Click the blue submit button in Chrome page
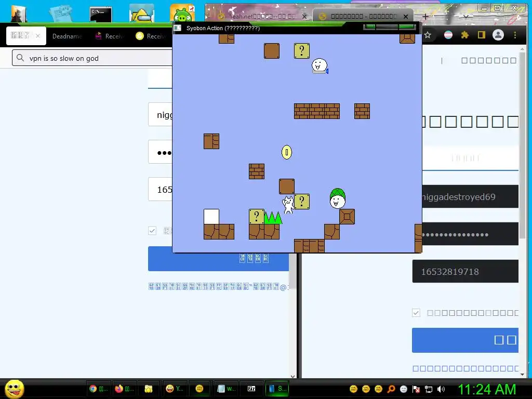This screenshot has height=399, width=532. [x=465, y=340]
